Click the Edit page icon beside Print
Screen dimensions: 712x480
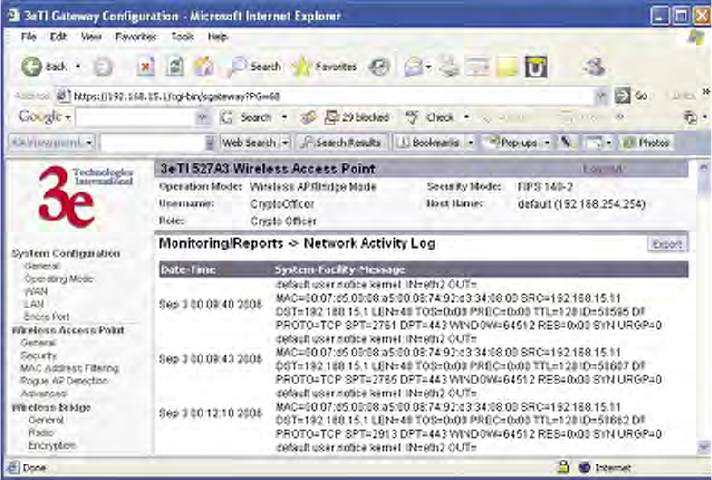pos(478,67)
